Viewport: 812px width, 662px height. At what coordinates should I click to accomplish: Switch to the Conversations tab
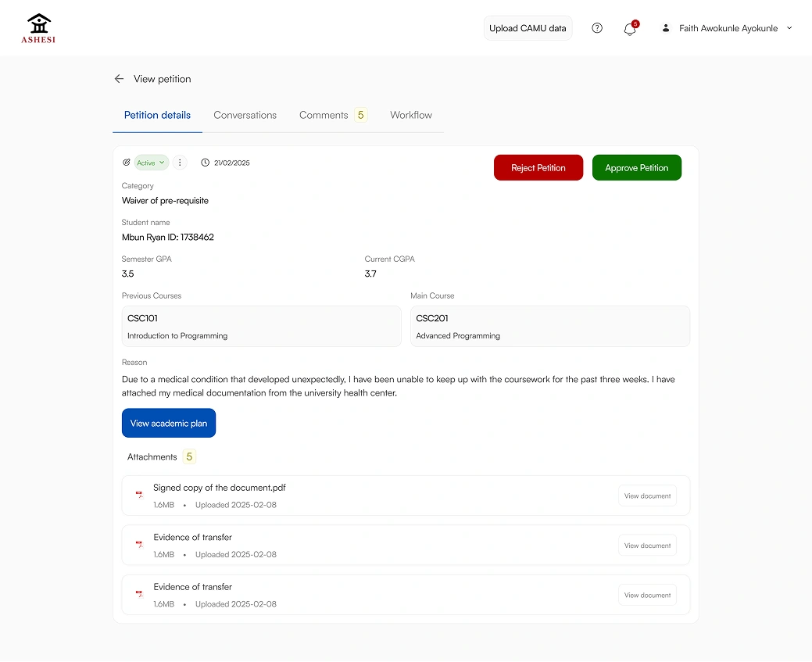click(245, 115)
